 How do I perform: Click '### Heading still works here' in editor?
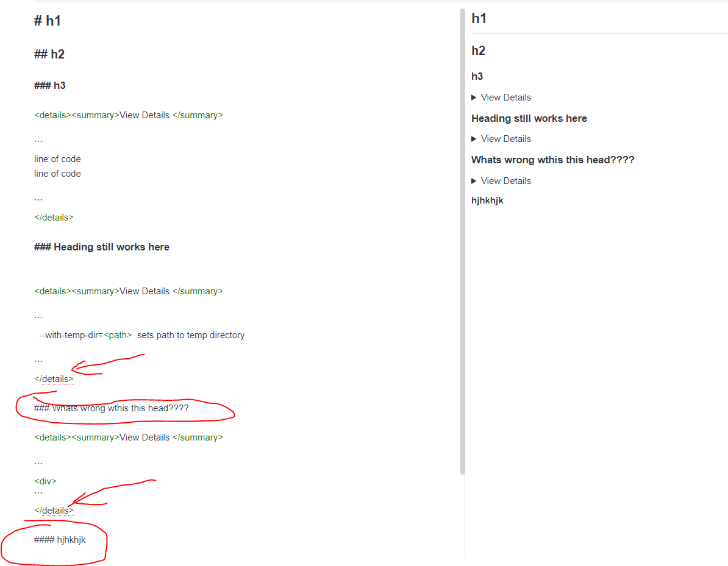point(102,247)
